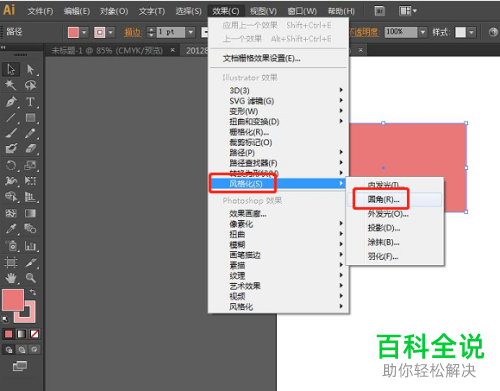Open stroke weight dropdown
The height and width of the screenshot is (391, 500).
point(191,32)
